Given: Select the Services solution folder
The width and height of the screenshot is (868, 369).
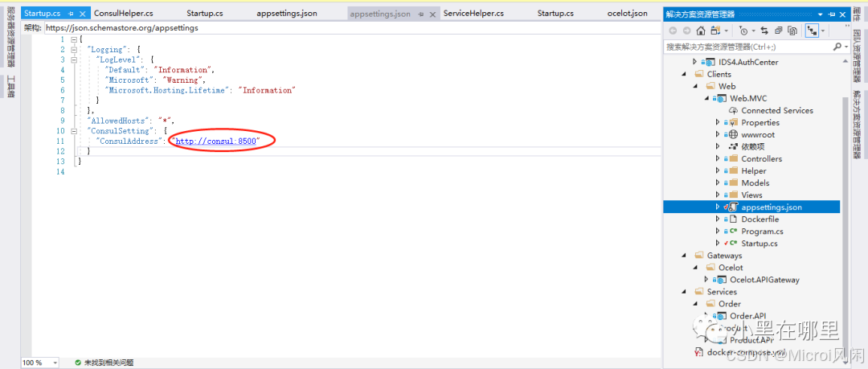Looking at the screenshot, I should [722, 292].
